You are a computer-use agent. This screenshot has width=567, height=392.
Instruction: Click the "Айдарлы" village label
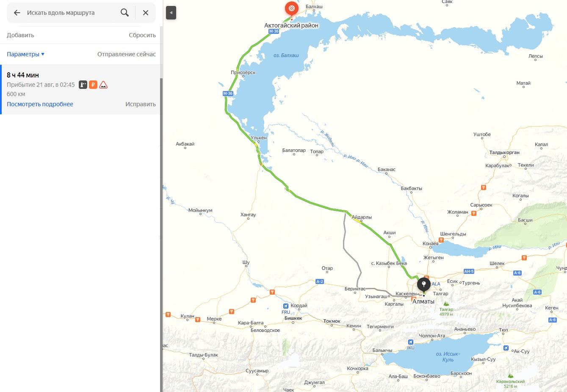[362, 217]
